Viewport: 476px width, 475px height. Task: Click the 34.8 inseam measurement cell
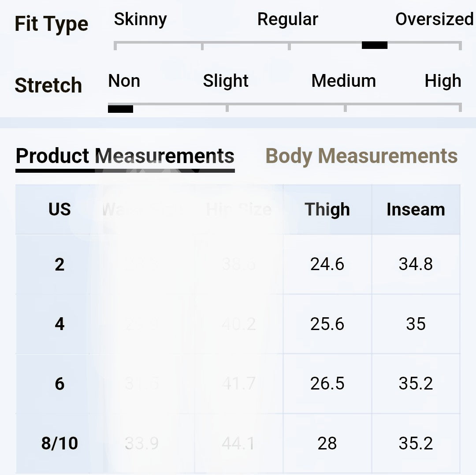click(x=416, y=264)
